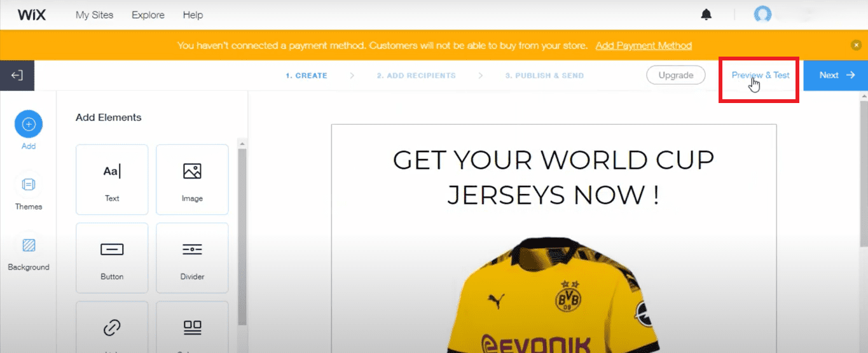Open the user account avatar menu
This screenshot has height=353, width=868.
762,15
